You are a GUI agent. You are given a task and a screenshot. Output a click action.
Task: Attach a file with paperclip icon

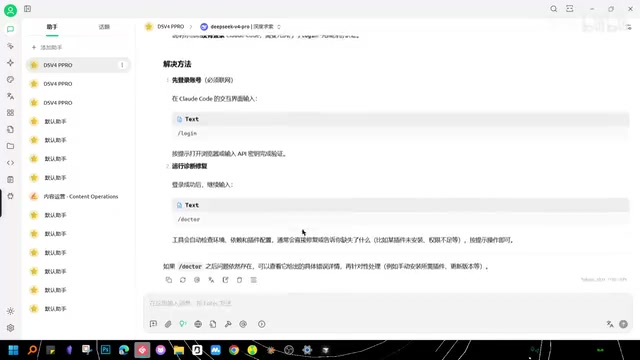point(168,324)
